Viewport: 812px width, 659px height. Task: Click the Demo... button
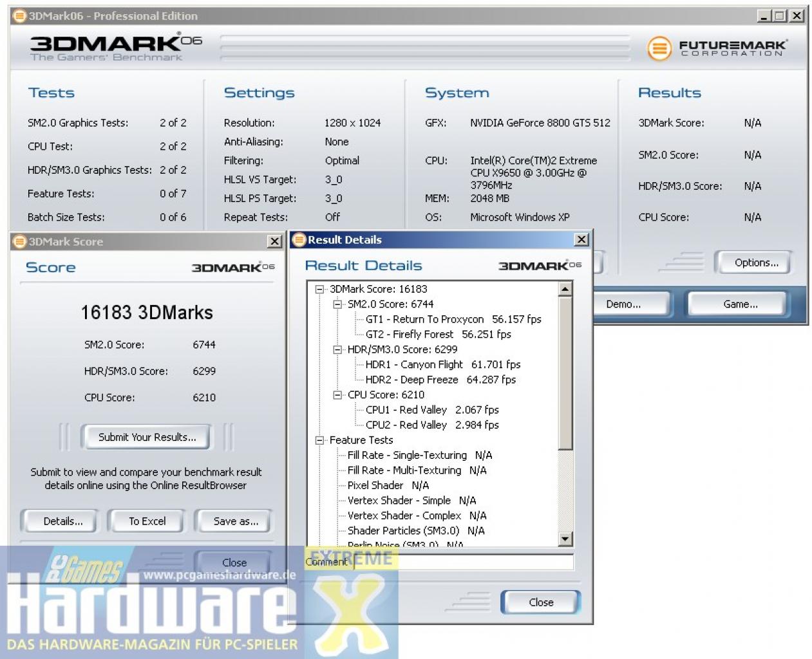point(623,304)
